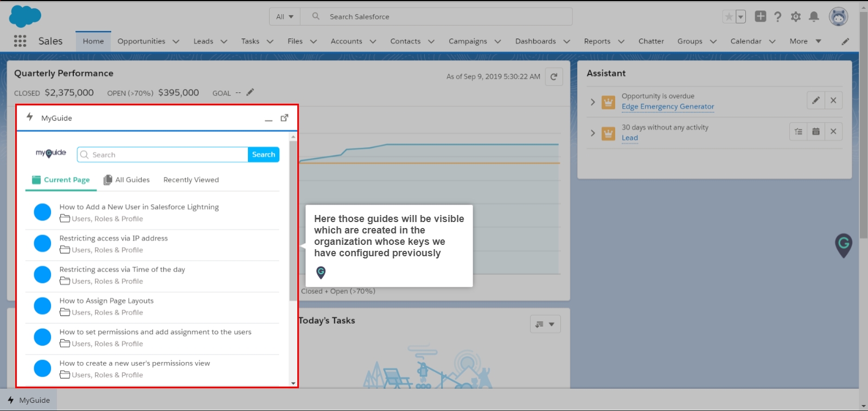Open the Dashboards tab
The image size is (868, 411).
click(535, 41)
